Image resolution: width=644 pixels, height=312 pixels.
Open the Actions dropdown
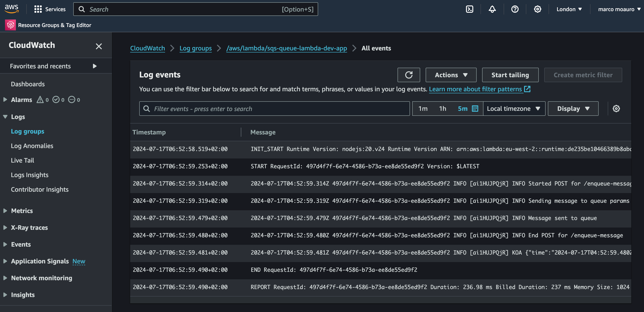click(451, 75)
